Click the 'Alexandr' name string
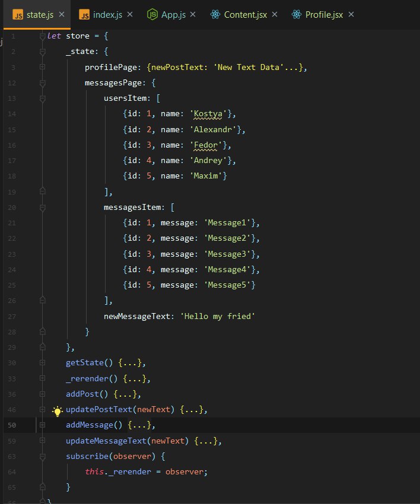 click(213, 129)
